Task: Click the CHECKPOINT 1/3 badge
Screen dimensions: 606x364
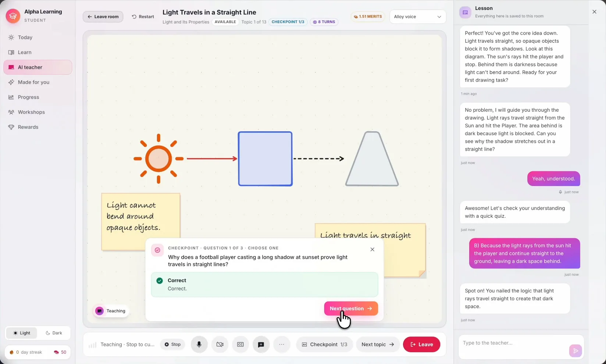Action: pyautogui.click(x=288, y=22)
